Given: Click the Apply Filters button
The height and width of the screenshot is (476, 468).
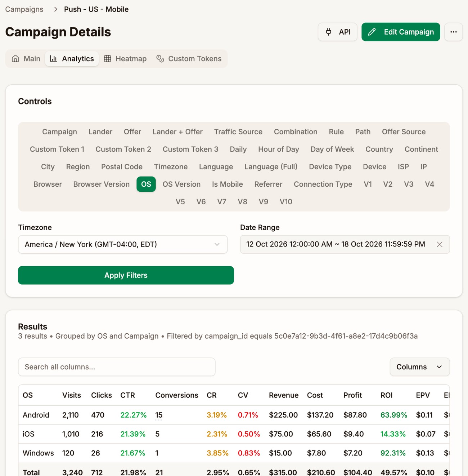Looking at the screenshot, I should click(x=126, y=275).
